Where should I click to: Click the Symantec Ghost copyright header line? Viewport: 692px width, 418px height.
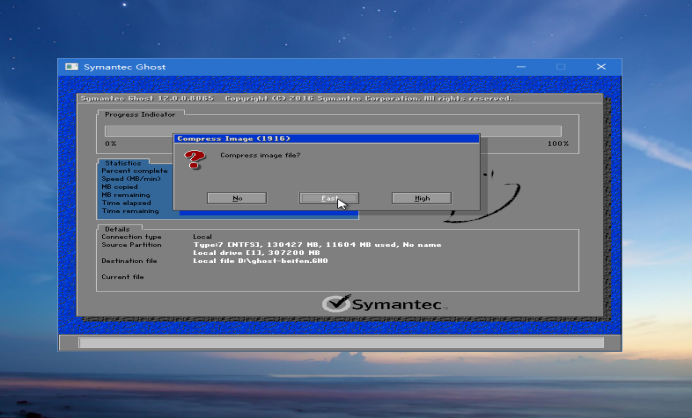click(296, 98)
